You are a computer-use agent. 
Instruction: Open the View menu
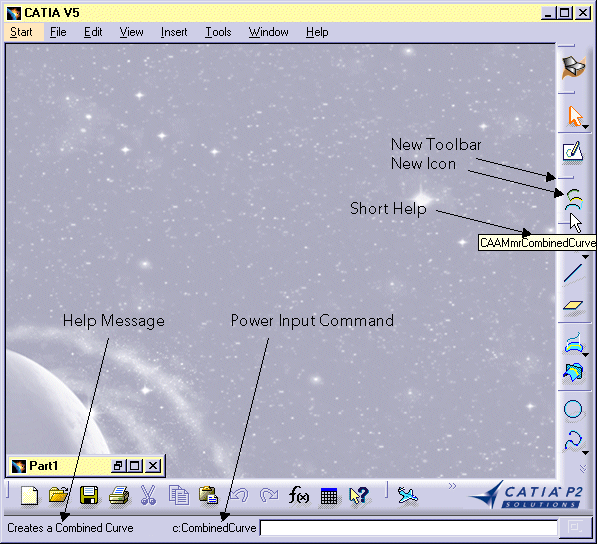[x=131, y=32]
